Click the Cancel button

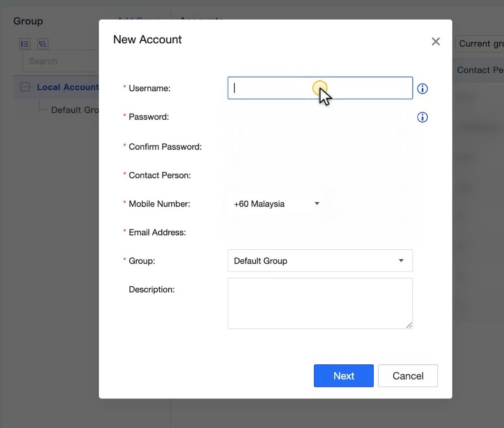(x=408, y=376)
